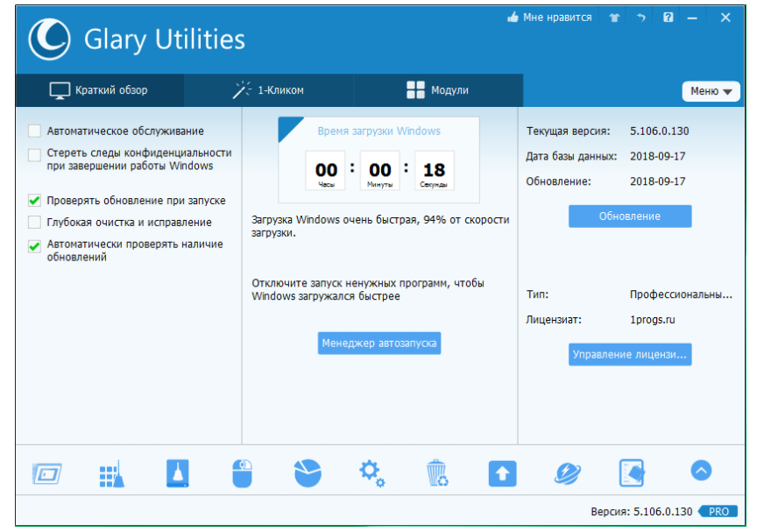Launch the registry cleaner grid-and-broom icon
764x532 pixels.
112,473
